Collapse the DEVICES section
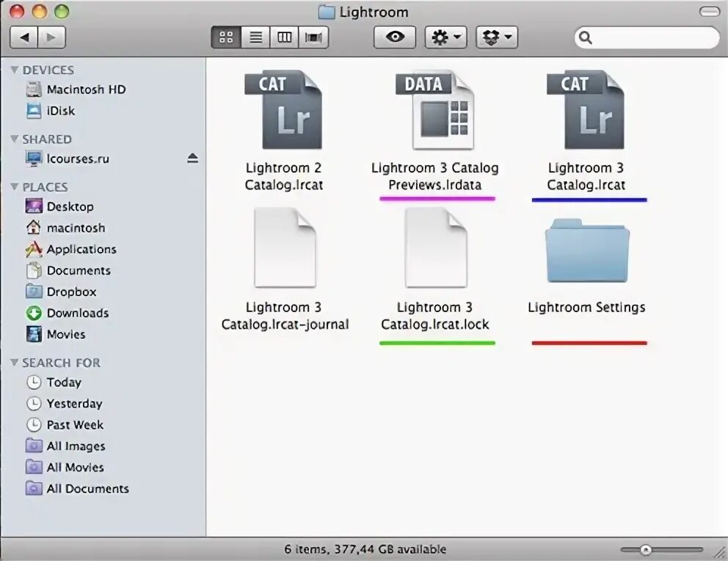 (15, 70)
